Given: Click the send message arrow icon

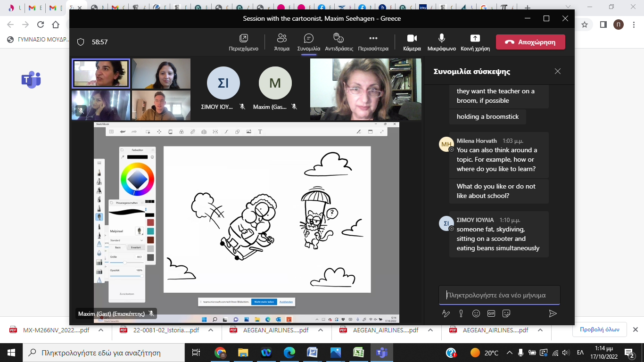Looking at the screenshot, I should [x=553, y=313].
